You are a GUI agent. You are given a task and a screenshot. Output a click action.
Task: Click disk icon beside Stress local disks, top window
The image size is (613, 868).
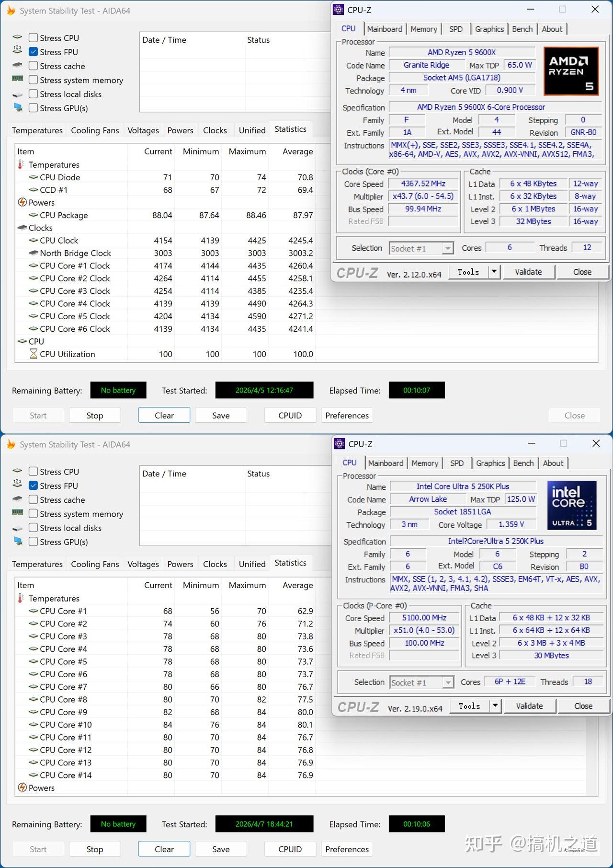(x=17, y=94)
